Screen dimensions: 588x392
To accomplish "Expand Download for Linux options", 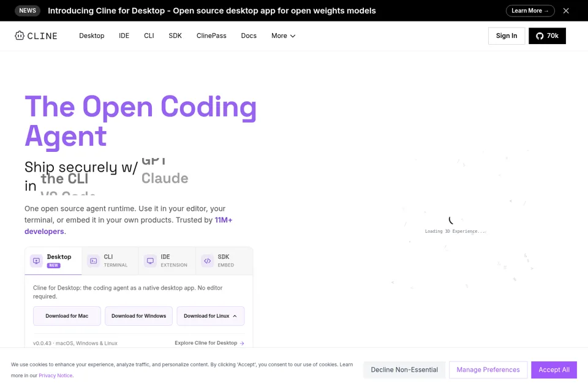I will point(210,316).
